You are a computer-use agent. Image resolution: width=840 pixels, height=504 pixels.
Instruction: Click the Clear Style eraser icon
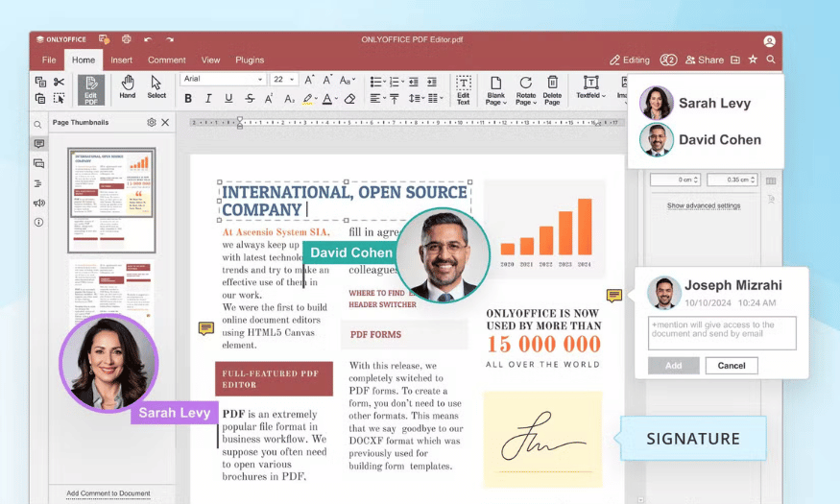pyautogui.click(x=349, y=99)
